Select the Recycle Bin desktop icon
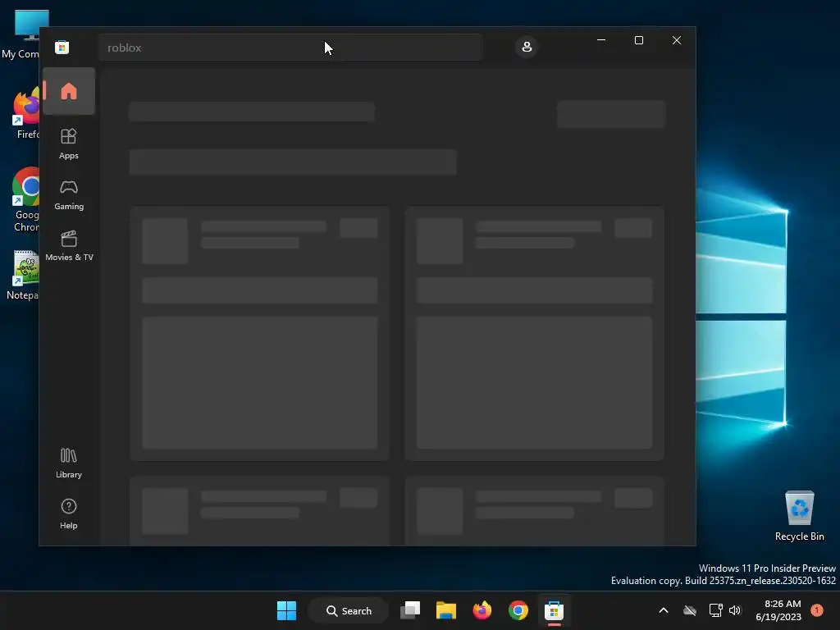Viewport: 840px width, 630px height. pos(799,517)
